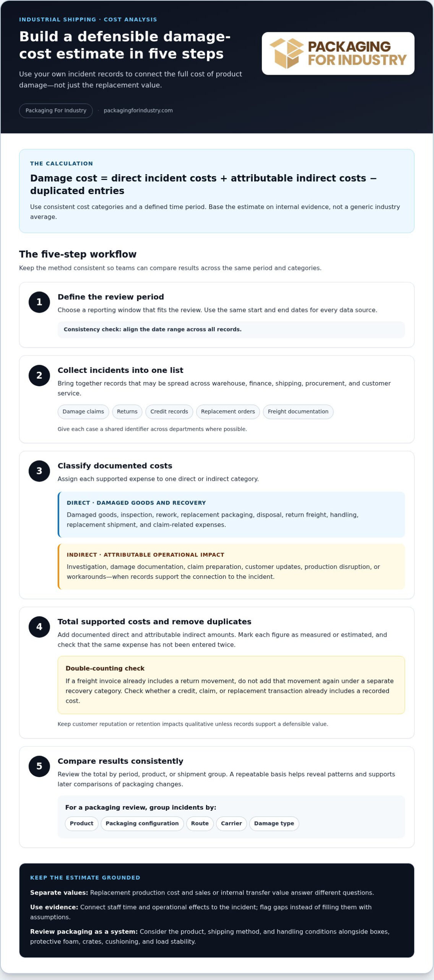Viewport: 434px width, 980px height.
Task: Click the Route grouping chip
Action: tap(200, 823)
